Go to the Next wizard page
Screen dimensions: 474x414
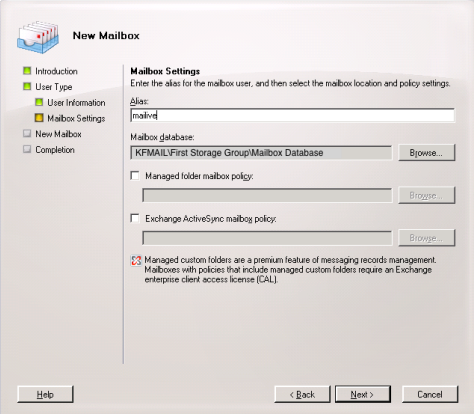coord(363,394)
